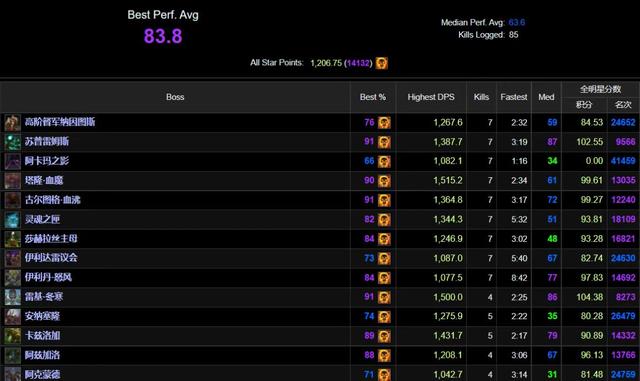The height and width of the screenshot is (381, 640).
Task: Click the 灵魂之匣 boss portrait icon
Action: pyautogui.click(x=12, y=220)
